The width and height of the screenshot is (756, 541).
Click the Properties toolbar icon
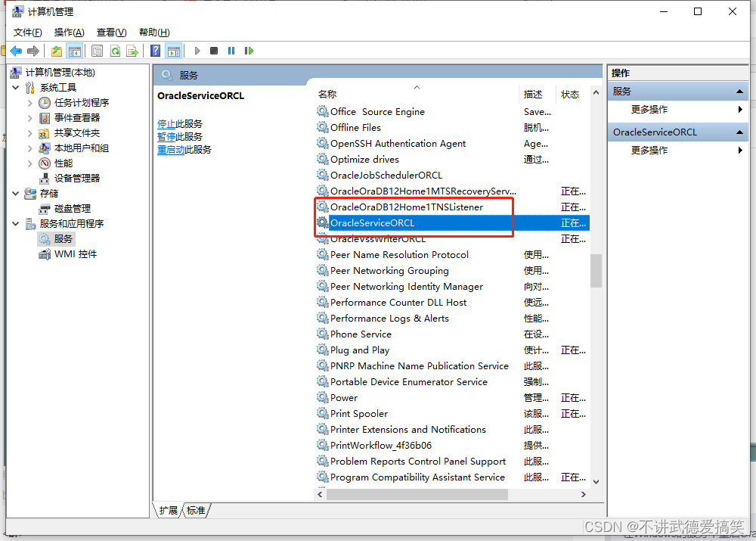[x=97, y=51]
